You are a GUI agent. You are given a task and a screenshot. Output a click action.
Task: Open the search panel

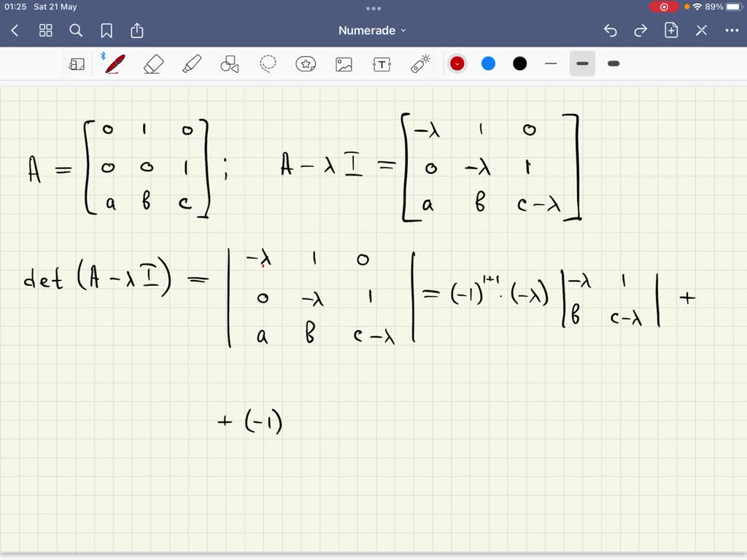[76, 31]
